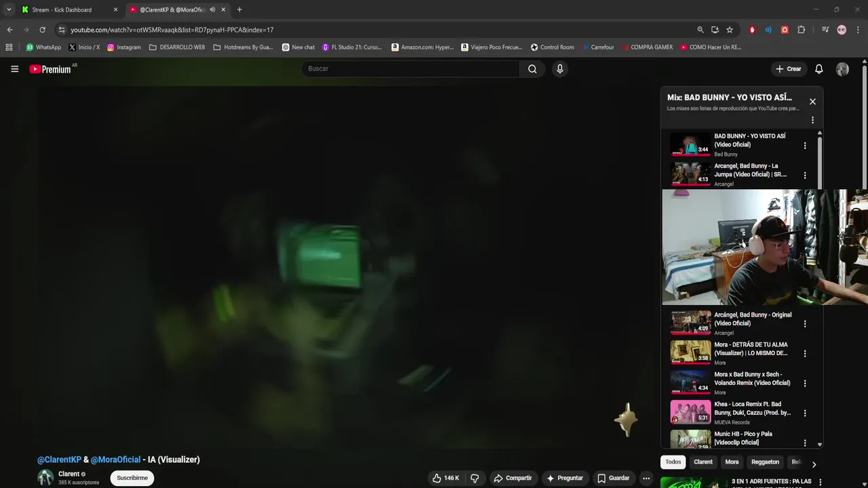Screen dimensions: 868x488
Task: Open options for BAD BUNNY - YO VISTO ASÍ
Action: 805,145
